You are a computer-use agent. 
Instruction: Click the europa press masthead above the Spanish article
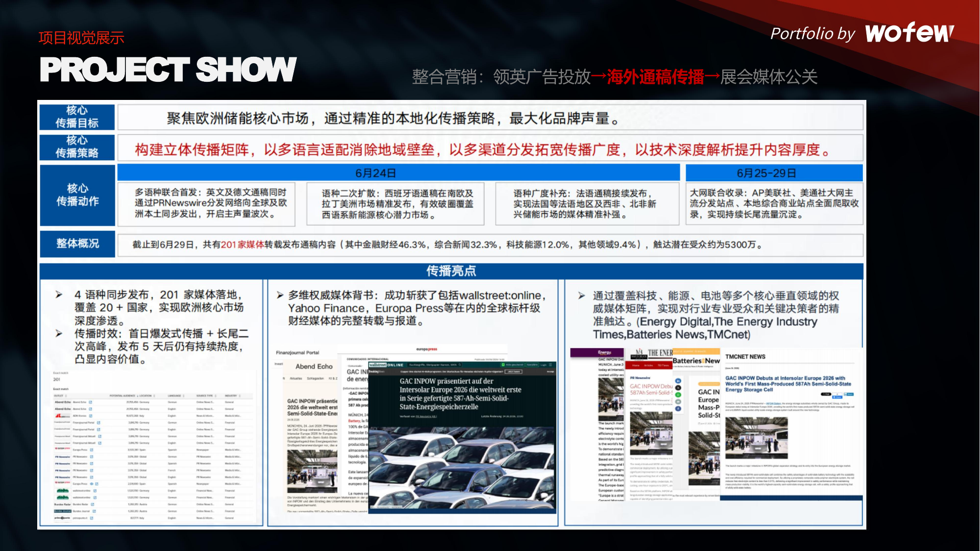[427, 349]
